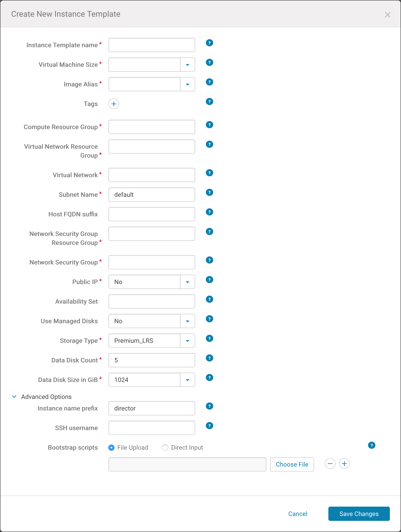Click help icon for SSH username
Image resolution: width=401 pixels, height=532 pixels.
pos(209,426)
